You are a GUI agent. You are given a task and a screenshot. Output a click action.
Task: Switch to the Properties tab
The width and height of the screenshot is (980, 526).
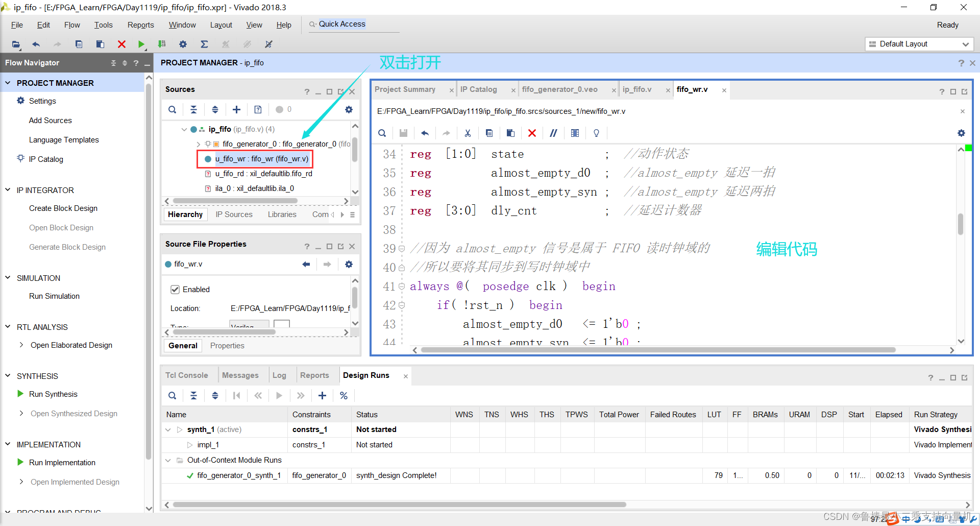click(x=227, y=346)
